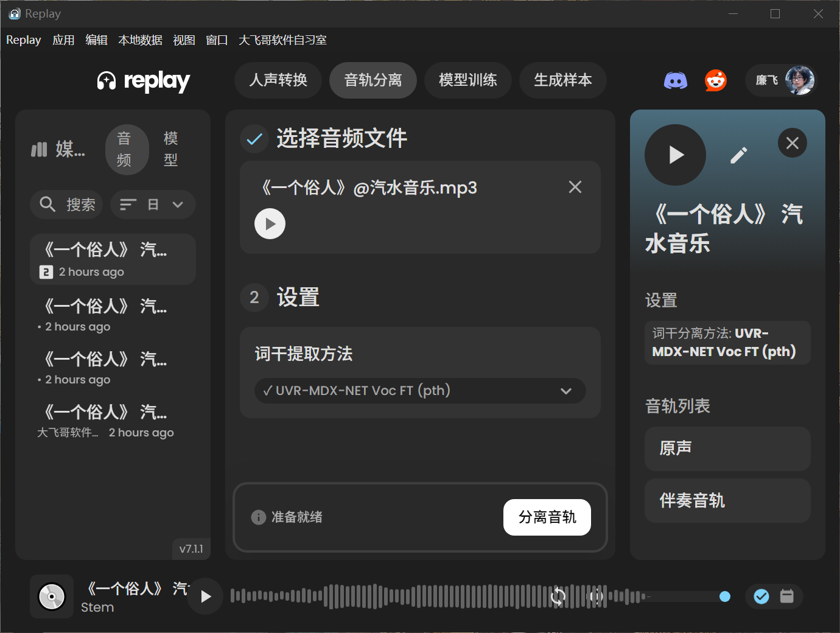The width and height of the screenshot is (840, 633).
Task: Click the user avatar photo
Action: point(800,80)
